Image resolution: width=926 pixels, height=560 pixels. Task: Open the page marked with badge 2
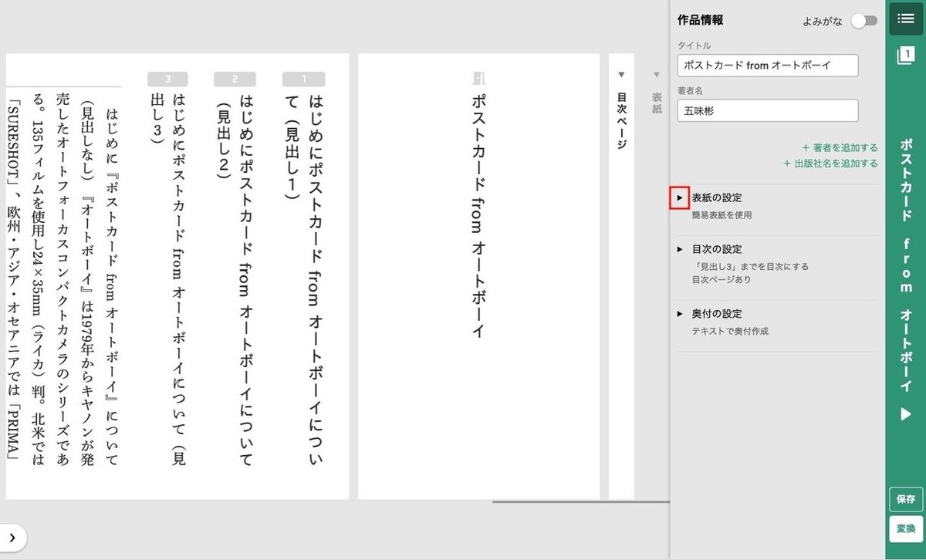click(234, 78)
